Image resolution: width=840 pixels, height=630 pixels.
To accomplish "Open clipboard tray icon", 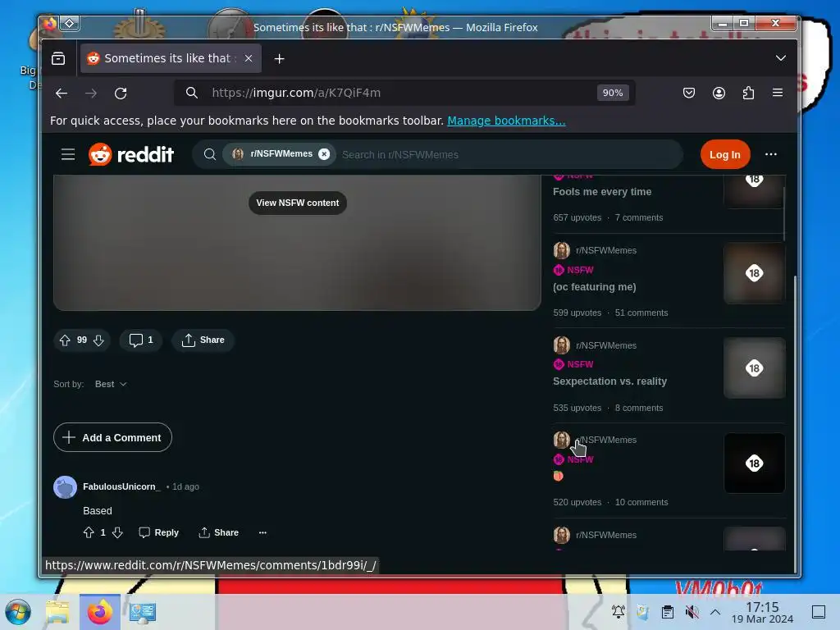I will pos(668,612).
